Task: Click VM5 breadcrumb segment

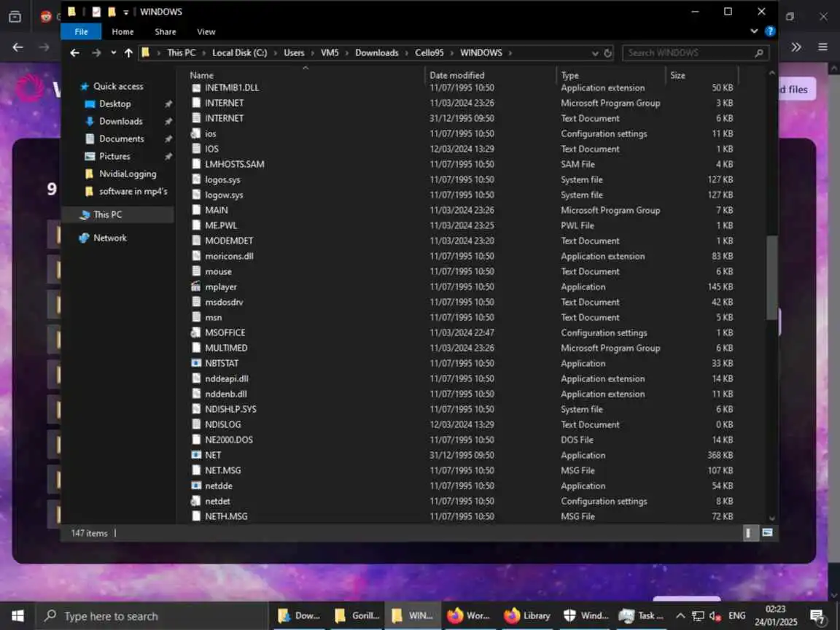Action: click(x=330, y=52)
